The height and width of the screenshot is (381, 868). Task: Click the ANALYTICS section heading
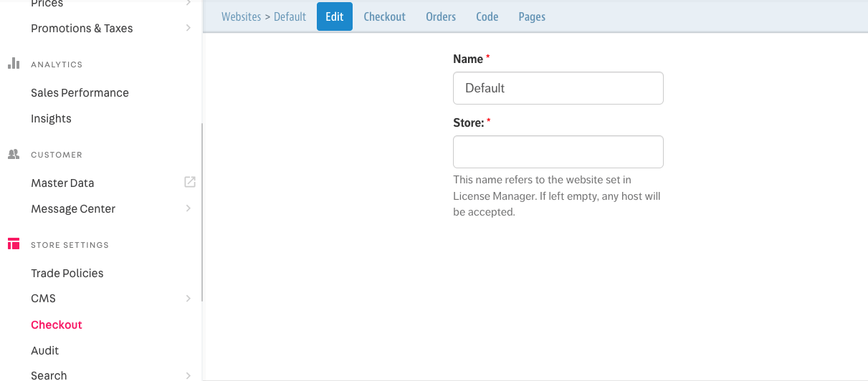coord(57,64)
